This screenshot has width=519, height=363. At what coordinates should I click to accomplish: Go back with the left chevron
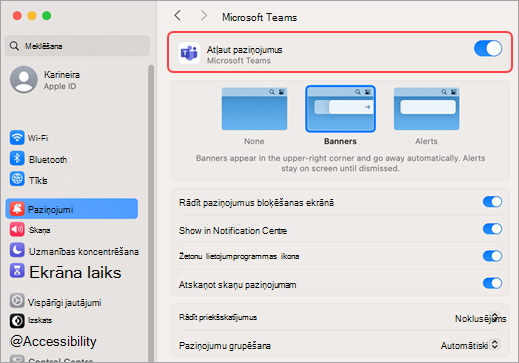coord(178,15)
